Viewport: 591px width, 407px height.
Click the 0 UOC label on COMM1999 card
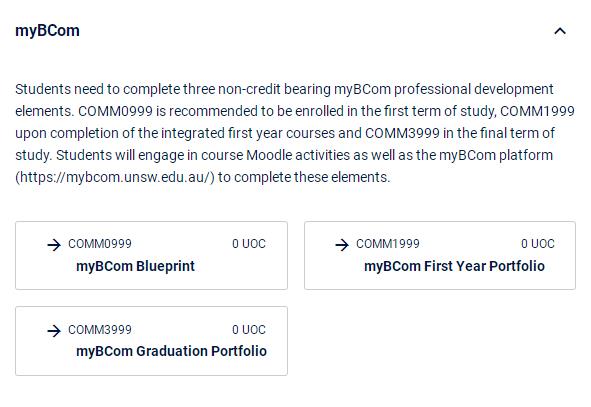[538, 244]
